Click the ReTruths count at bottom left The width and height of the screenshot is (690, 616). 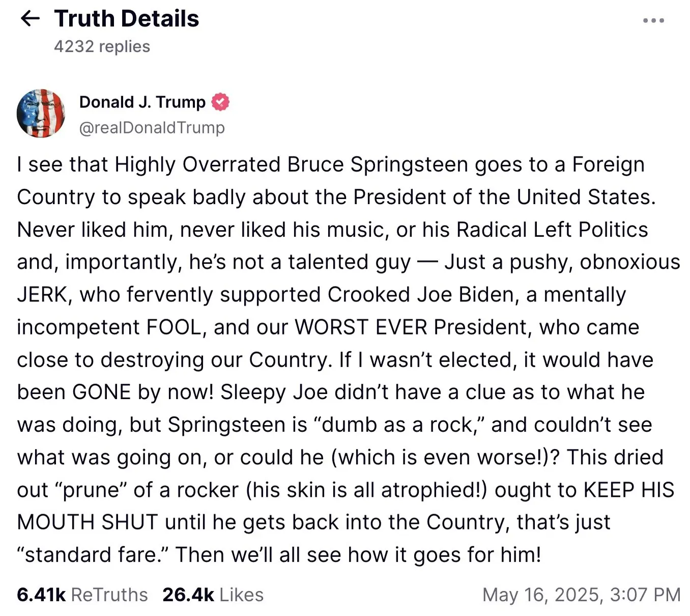pos(82,594)
